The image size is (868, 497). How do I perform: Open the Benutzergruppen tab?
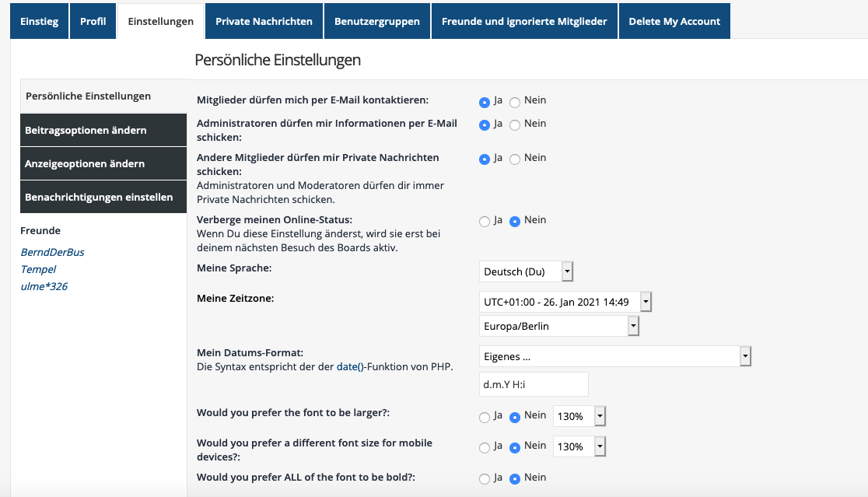click(x=377, y=21)
